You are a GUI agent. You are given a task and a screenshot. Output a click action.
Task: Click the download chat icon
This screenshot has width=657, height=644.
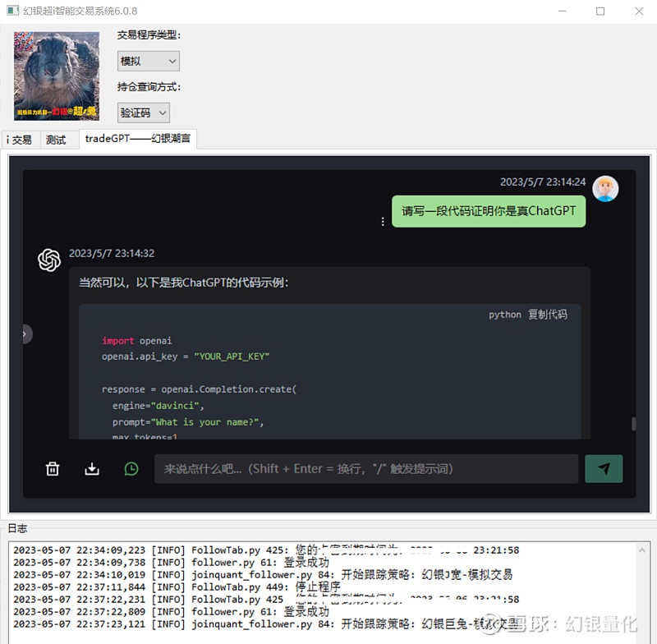coord(92,469)
